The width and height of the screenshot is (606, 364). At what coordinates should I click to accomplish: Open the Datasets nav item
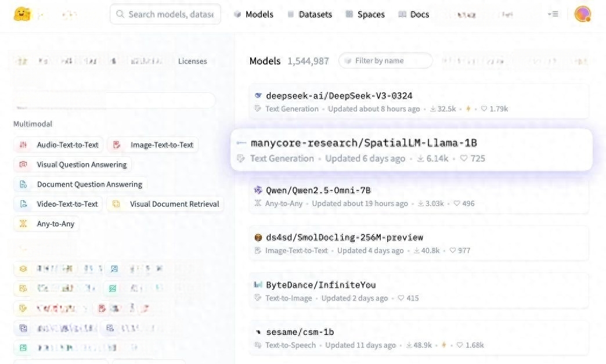point(310,15)
